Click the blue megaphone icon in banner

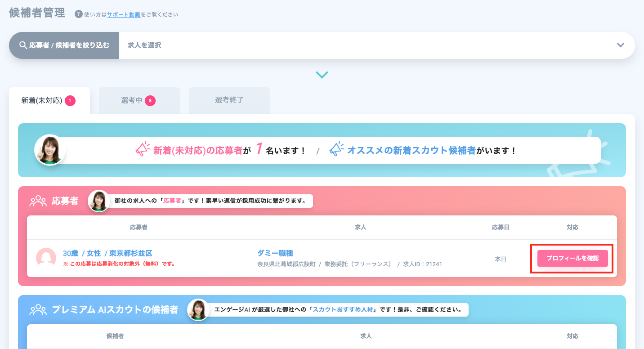pyautogui.click(x=337, y=149)
